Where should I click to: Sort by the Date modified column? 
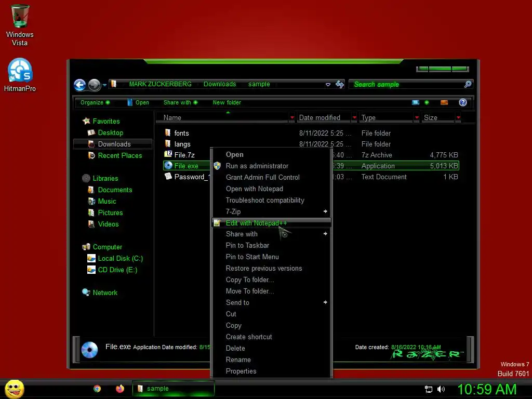324,118
